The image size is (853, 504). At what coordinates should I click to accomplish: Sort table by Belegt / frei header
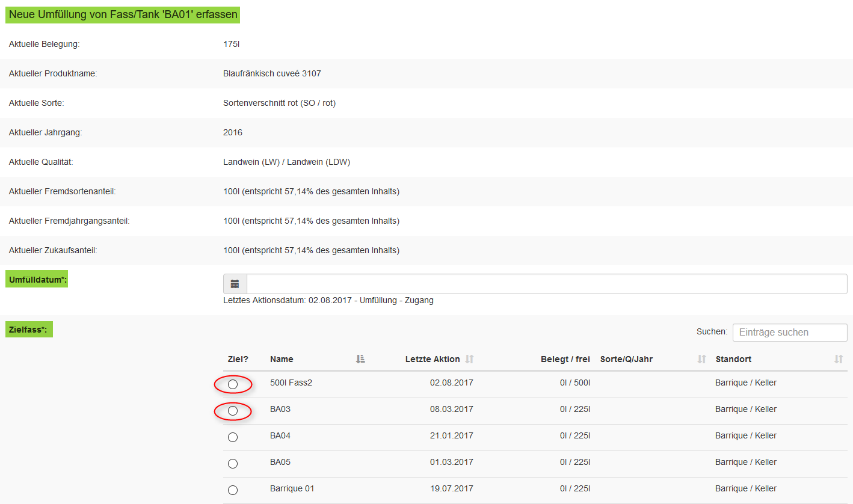tap(565, 359)
